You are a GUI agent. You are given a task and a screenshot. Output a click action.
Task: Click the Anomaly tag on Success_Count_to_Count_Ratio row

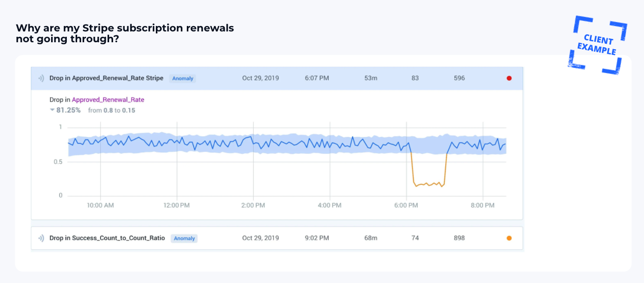(x=184, y=238)
